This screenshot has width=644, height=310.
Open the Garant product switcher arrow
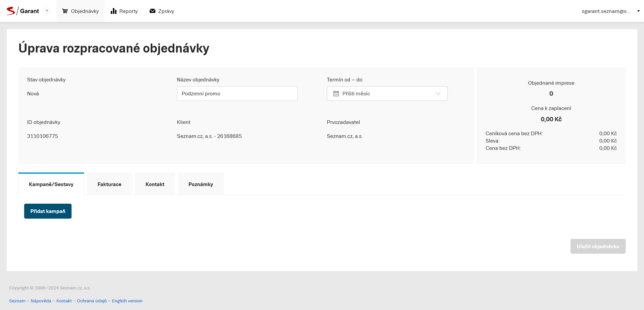[47, 11]
